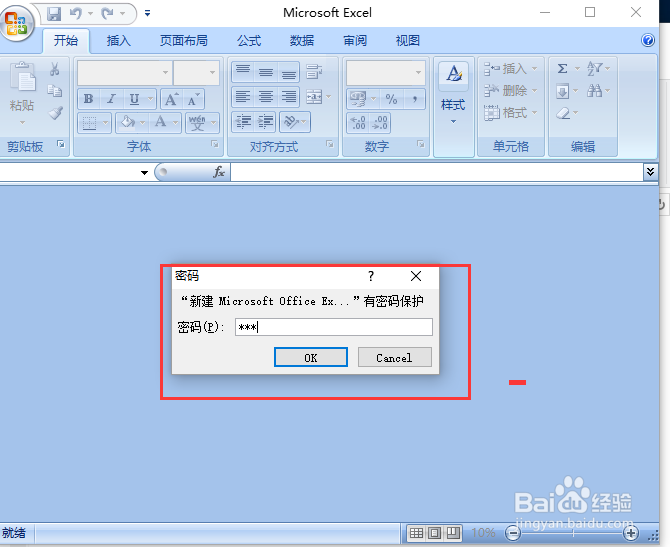Click the 粘贴 paste clipboard icon
The height and width of the screenshot is (547, 670).
[22, 78]
